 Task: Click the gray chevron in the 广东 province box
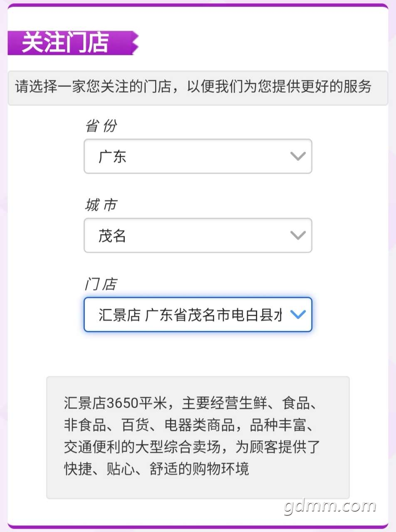[x=298, y=156]
